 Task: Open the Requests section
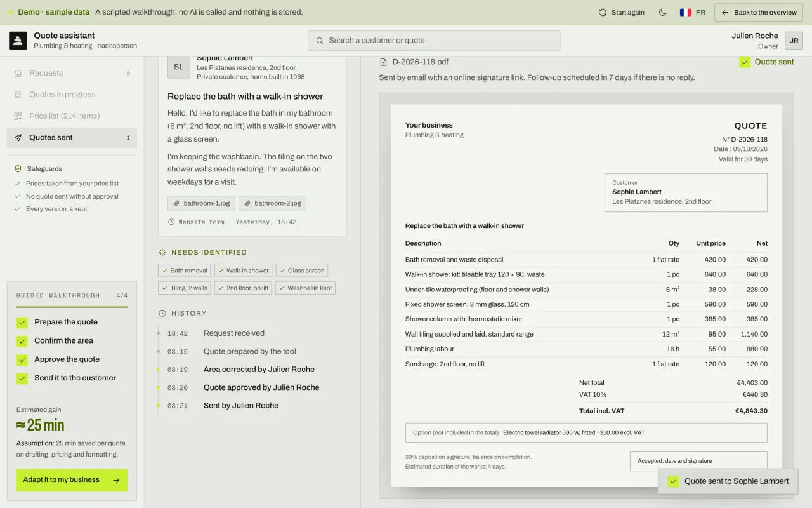(72, 73)
